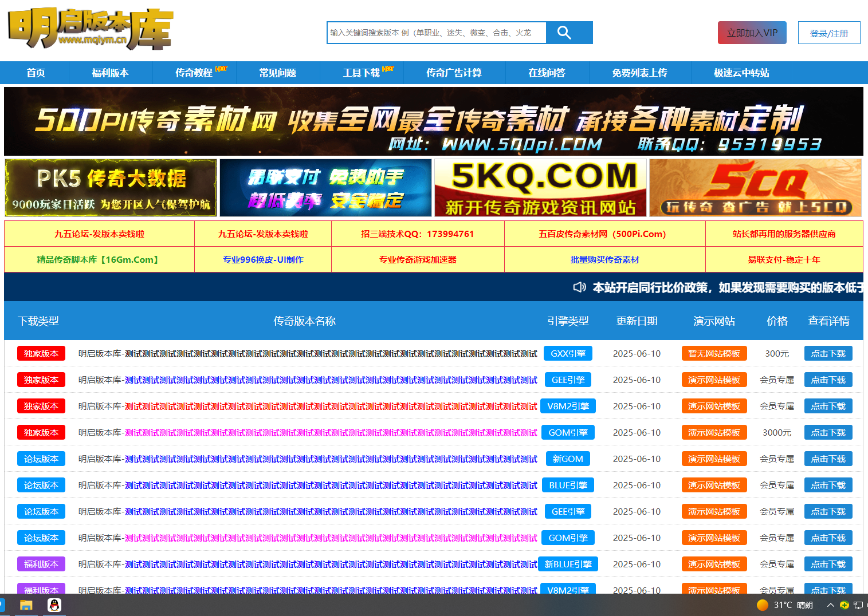Screen dimensions: 868x616
Task: Open QQ from the taskbar
Action: (54, 605)
